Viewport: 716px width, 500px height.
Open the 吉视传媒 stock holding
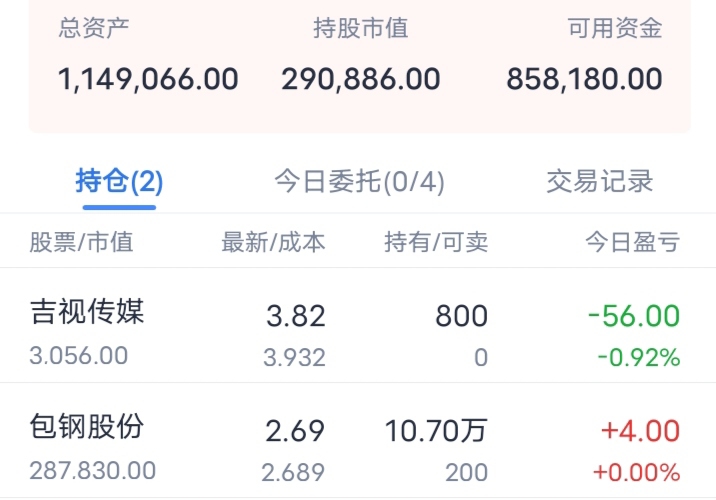pyautogui.click(x=88, y=312)
